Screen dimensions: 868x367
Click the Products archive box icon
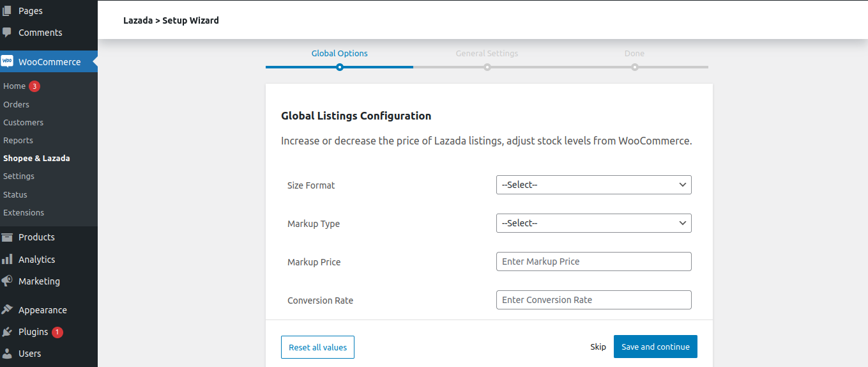pos(7,237)
